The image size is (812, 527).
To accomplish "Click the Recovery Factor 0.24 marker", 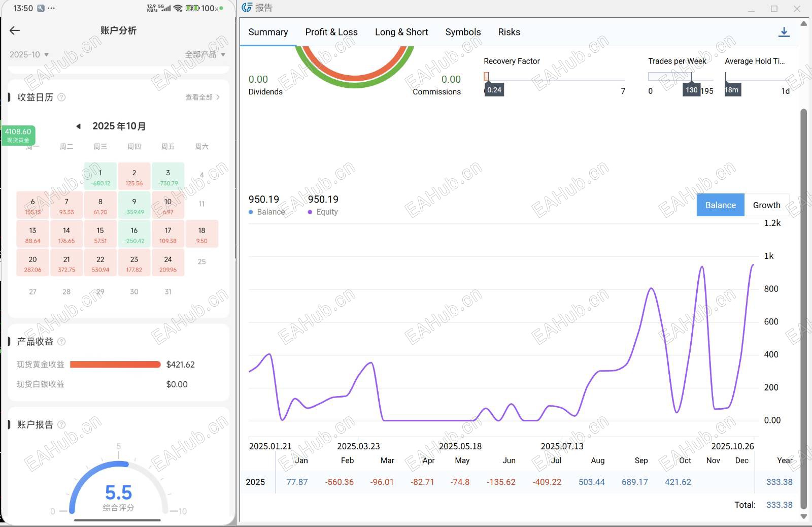I will [x=494, y=90].
